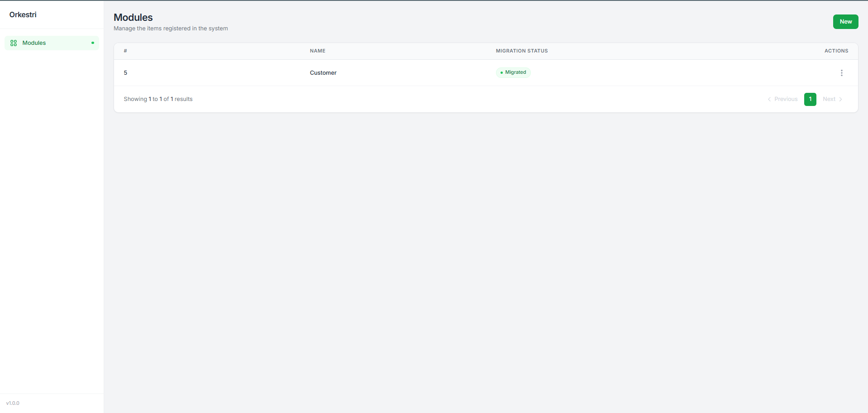Click the NAME column header
The height and width of the screenshot is (413, 868).
point(317,51)
